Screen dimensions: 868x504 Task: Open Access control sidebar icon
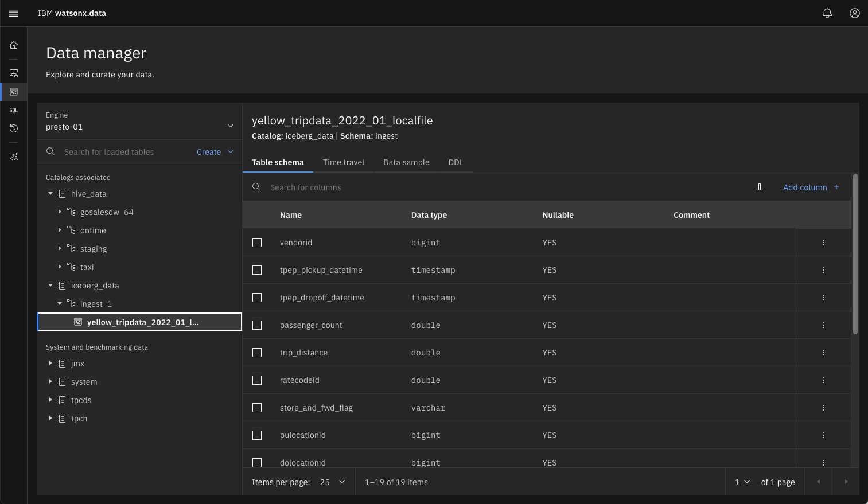coord(14,156)
